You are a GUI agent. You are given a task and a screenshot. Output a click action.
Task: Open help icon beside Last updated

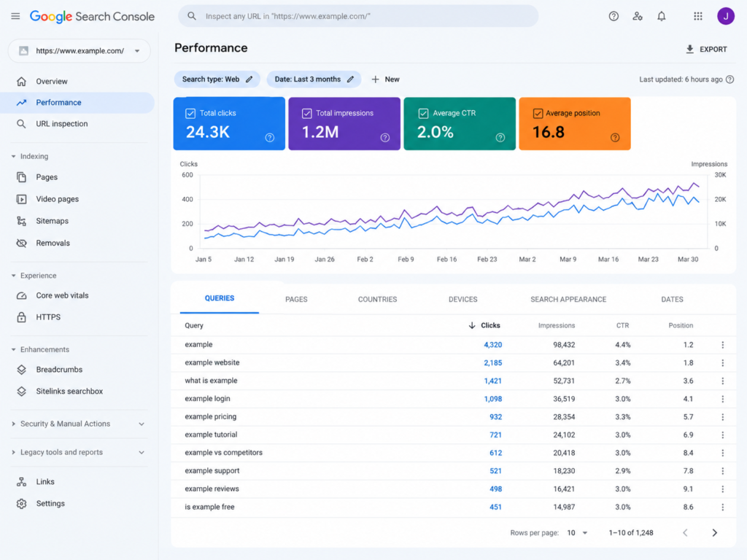[x=729, y=79]
